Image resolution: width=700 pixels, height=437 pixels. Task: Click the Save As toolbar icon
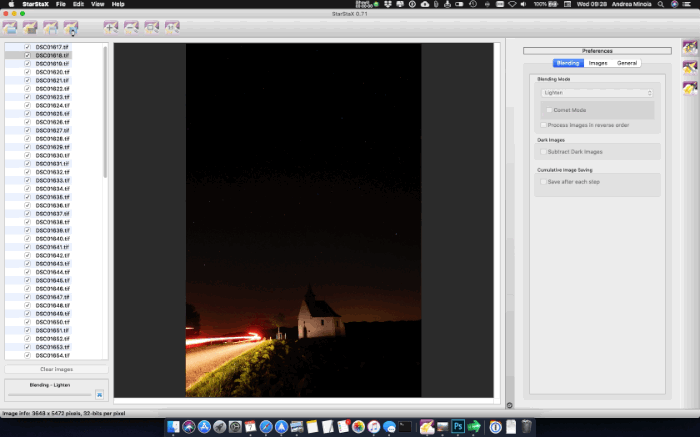click(x=50, y=28)
